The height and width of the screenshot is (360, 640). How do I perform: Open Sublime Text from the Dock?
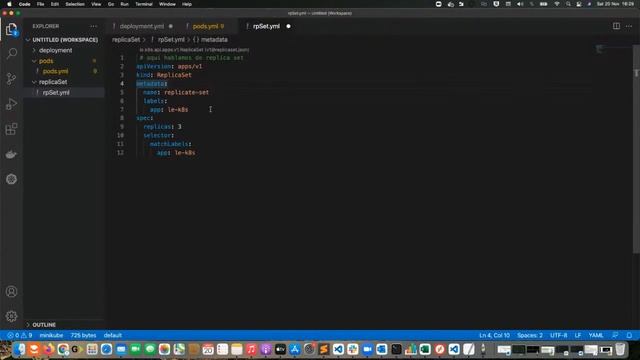click(324, 349)
